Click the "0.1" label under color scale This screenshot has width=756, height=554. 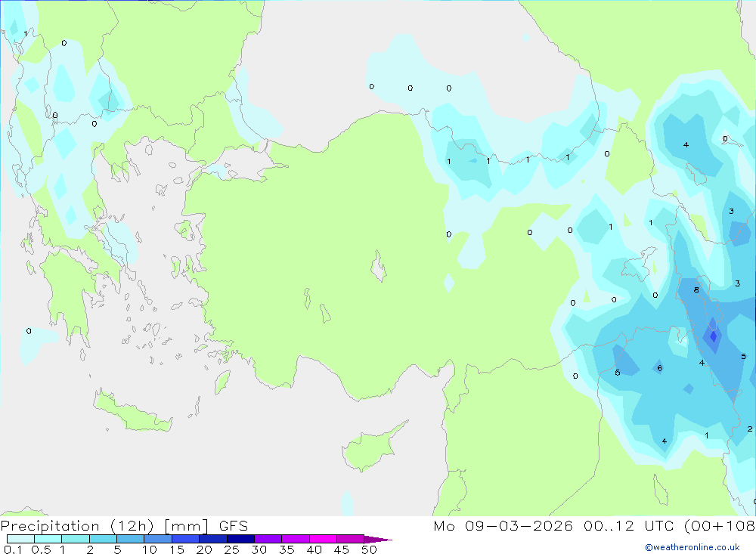coord(13,549)
